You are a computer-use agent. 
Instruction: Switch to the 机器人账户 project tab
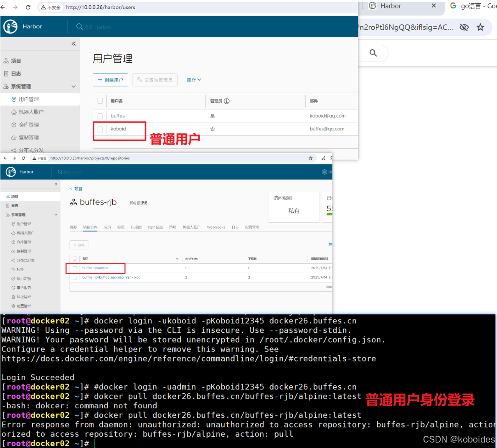191,227
